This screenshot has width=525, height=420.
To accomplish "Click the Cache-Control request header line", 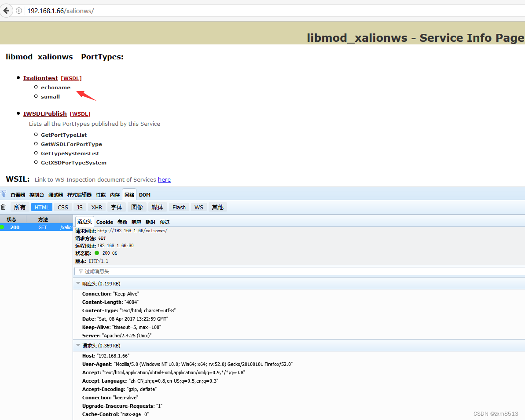I will coord(115,414).
